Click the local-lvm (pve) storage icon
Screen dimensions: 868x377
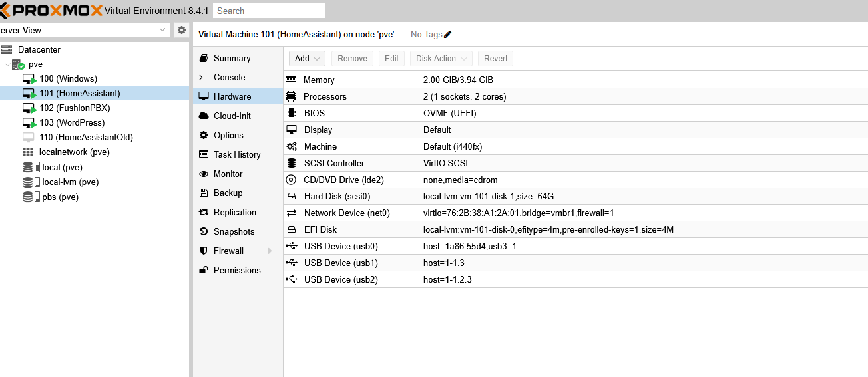(31, 182)
